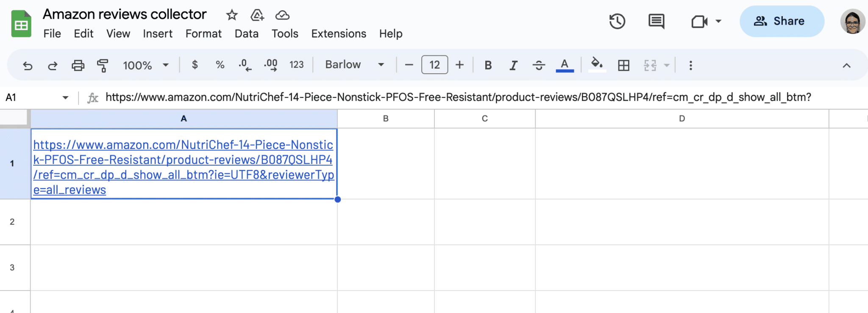Open version history clock icon
This screenshot has height=313, width=868.
(x=617, y=21)
